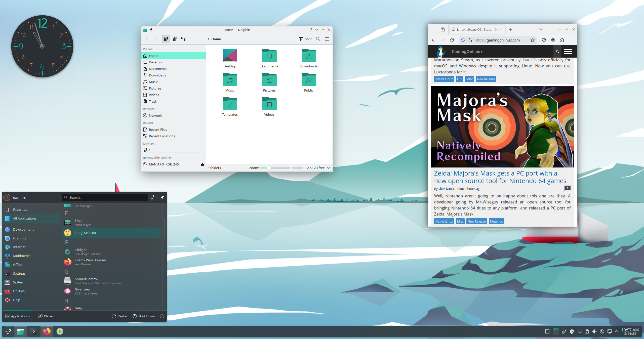Pin the application launcher open
The image size is (644, 339).
click(x=162, y=197)
